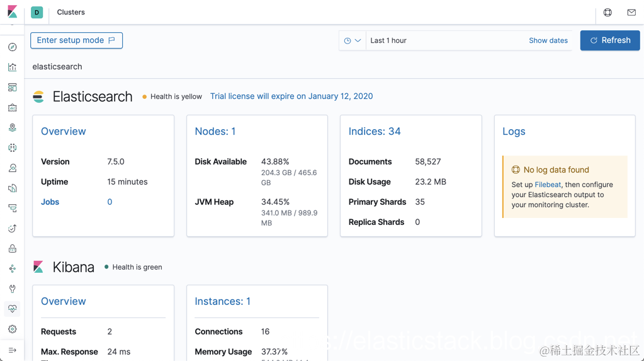Click the Refresh button
The width and height of the screenshot is (644, 361).
(x=610, y=40)
